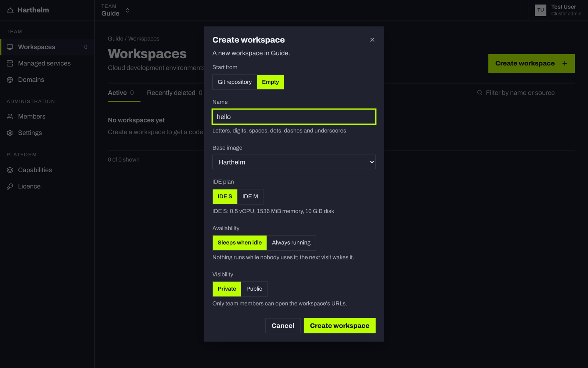The image size is (588, 368).
Task: Select Sleeps when idle availability
Action: 240,243
